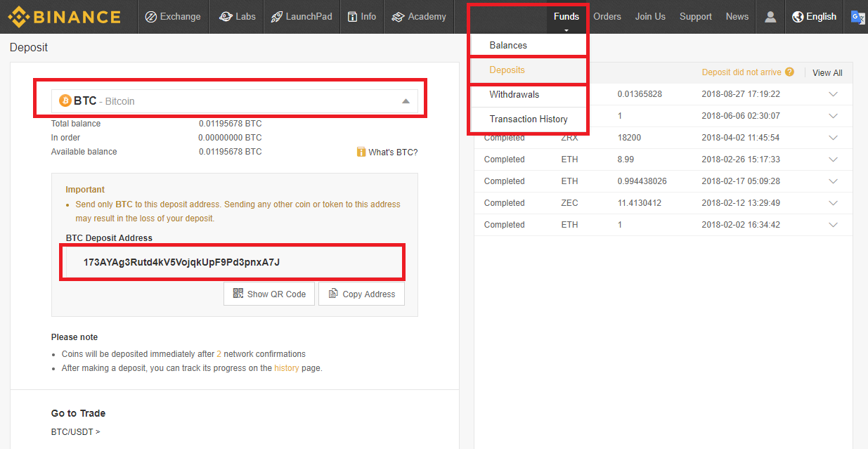Open the BTC - Bitcoin coin selector
Screen dimensions: 868x449
tap(235, 101)
